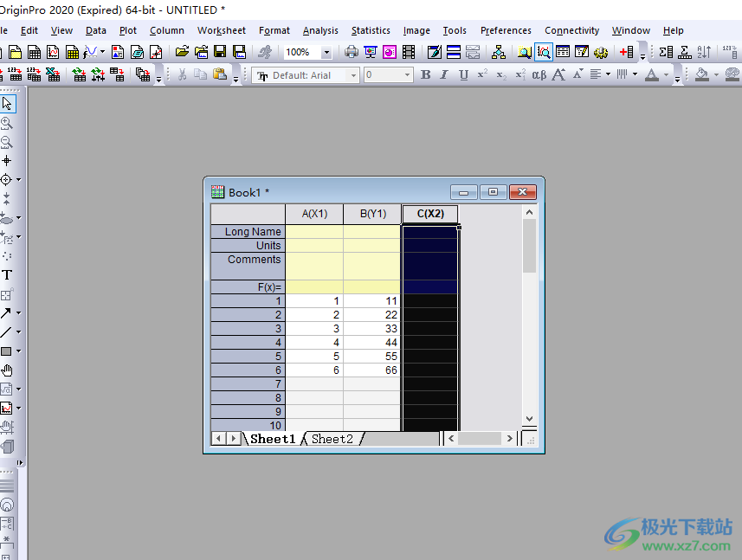This screenshot has width=742, height=560.
Task: Open the video builder filmstrip icon
Action: pos(409,52)
